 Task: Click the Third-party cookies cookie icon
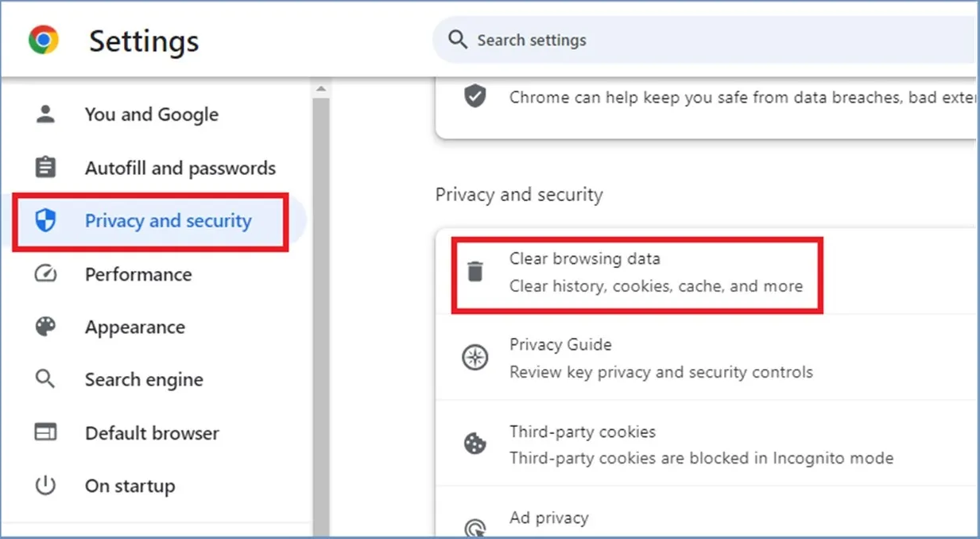pyautogui.click(x=475, y=444)
